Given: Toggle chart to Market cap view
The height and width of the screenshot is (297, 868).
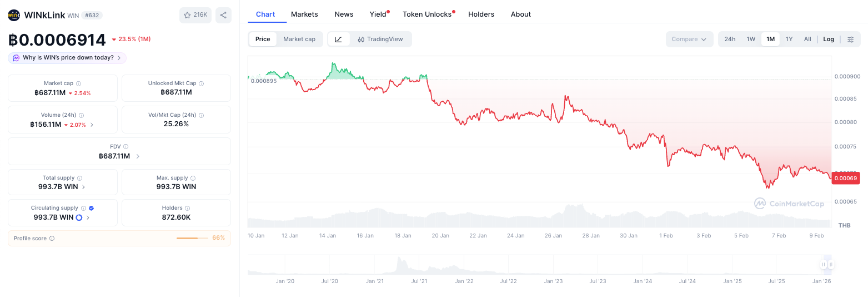Looking at the screenshot, I should (x=299, y=39).
